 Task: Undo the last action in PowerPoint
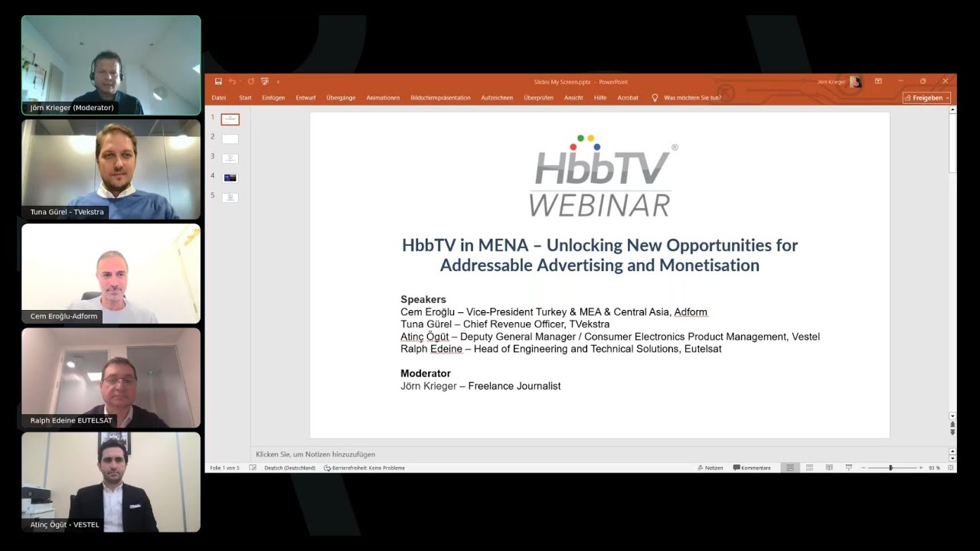231,82
